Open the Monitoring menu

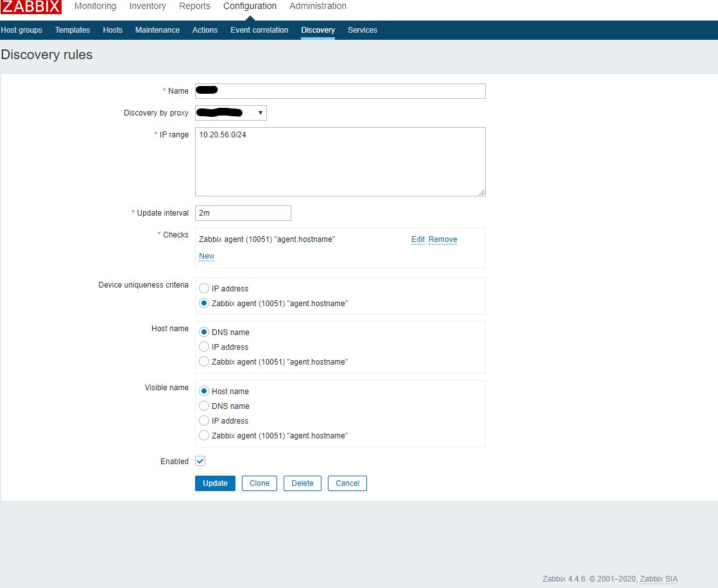point(95,6)
